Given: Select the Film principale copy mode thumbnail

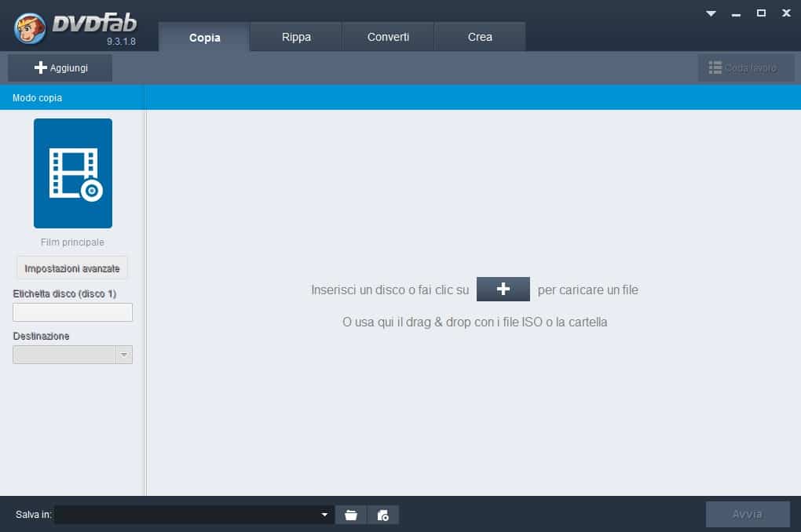Looking at the screenshot, I should point(73,173).
